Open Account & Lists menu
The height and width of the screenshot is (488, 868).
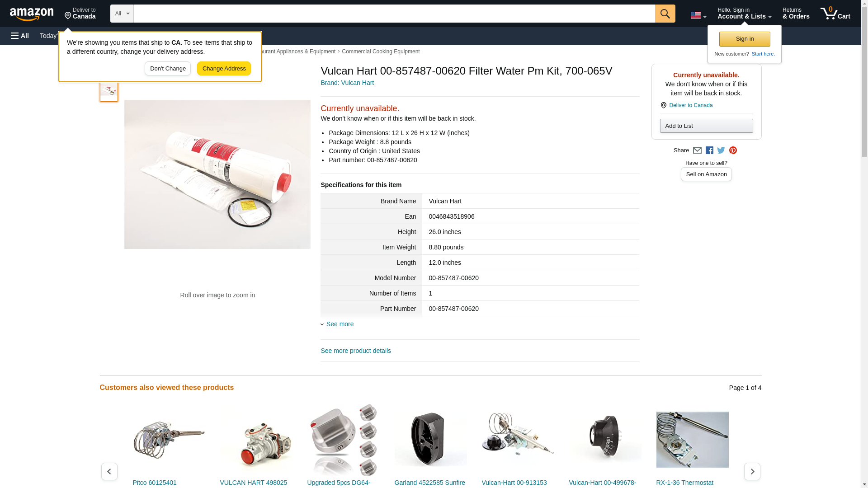pyautogui.click(x=744, y=14)
